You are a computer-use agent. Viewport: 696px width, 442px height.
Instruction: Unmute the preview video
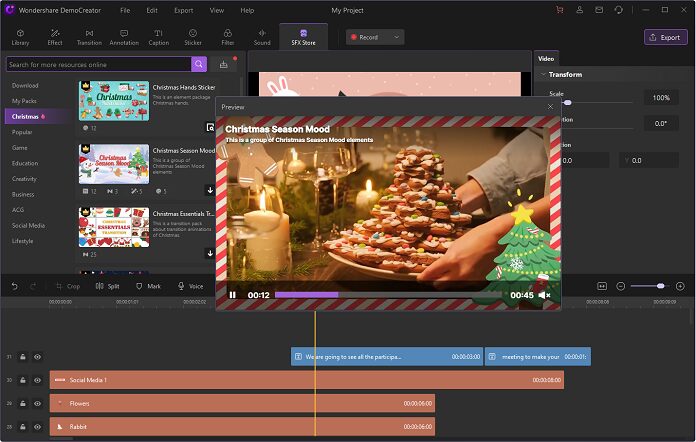[x=544, y=295]
